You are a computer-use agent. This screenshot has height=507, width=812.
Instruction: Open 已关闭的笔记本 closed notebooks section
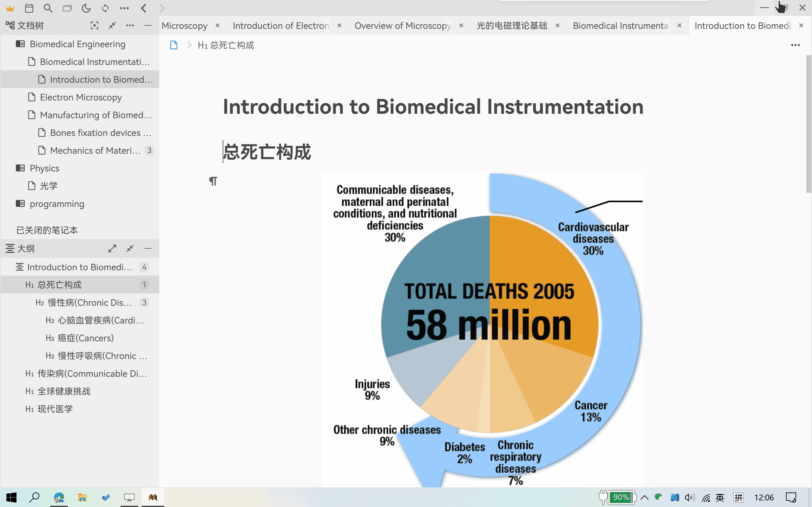tap(47, 230)
